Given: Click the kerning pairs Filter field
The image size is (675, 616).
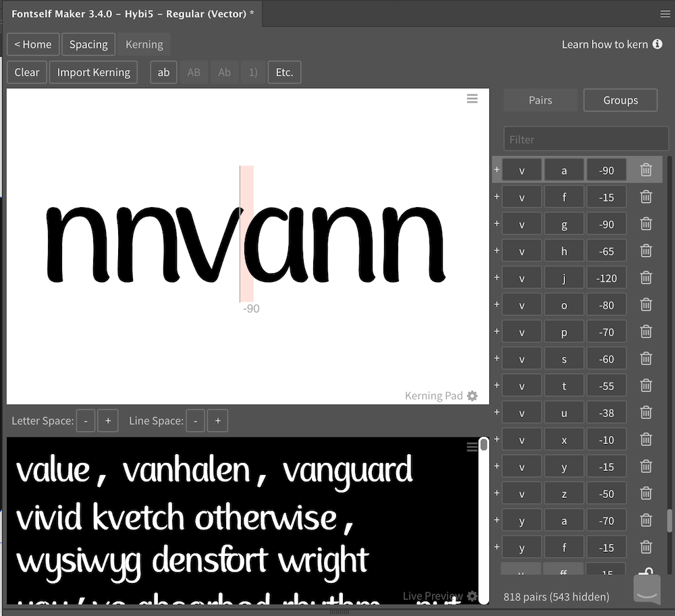Looking at the screenshot, I should point(585,139).
